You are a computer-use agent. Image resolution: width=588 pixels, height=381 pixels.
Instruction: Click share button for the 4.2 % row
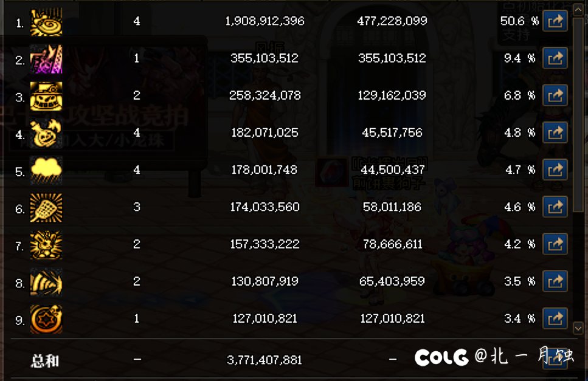555,244
